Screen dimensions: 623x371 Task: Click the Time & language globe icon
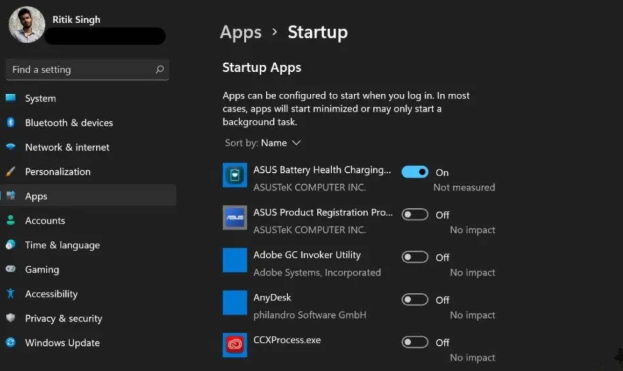click(11, 245)
